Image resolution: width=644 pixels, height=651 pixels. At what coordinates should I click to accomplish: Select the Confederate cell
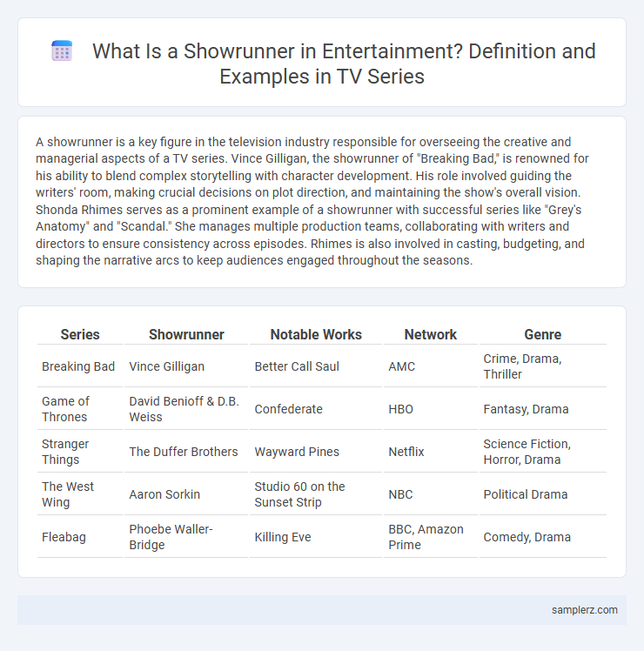(x=316, y=409)
